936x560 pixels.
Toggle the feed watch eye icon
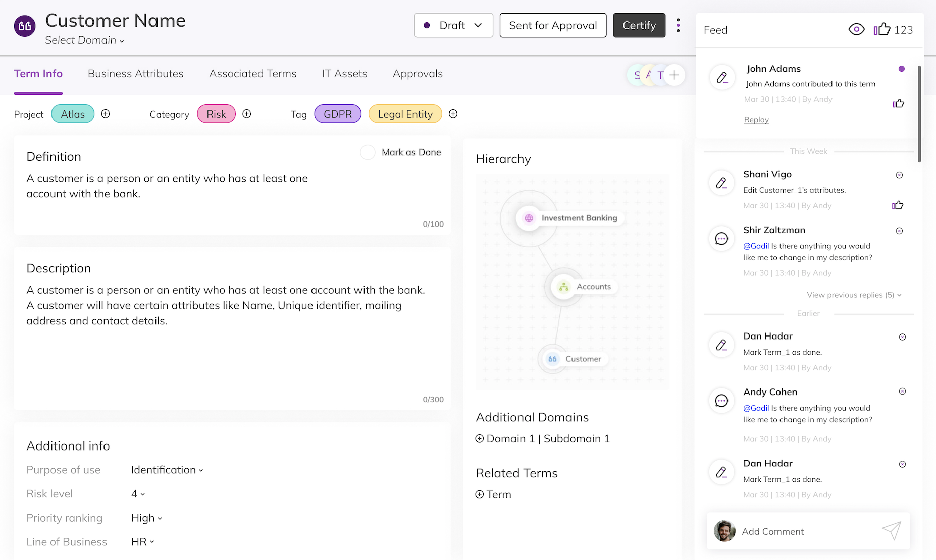856,30
